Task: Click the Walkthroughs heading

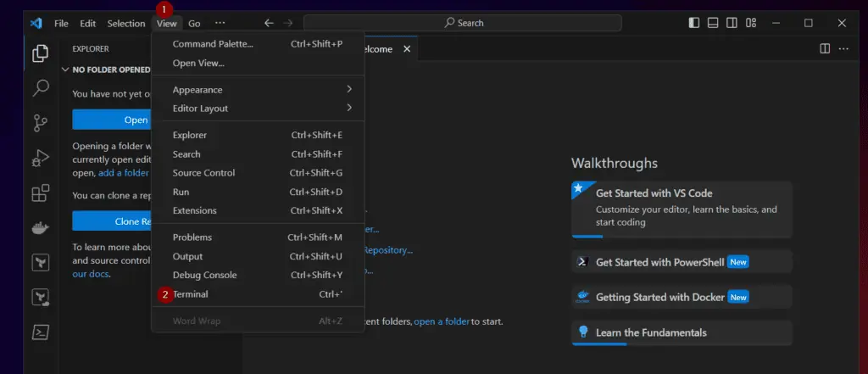Action: pos(615,164)
